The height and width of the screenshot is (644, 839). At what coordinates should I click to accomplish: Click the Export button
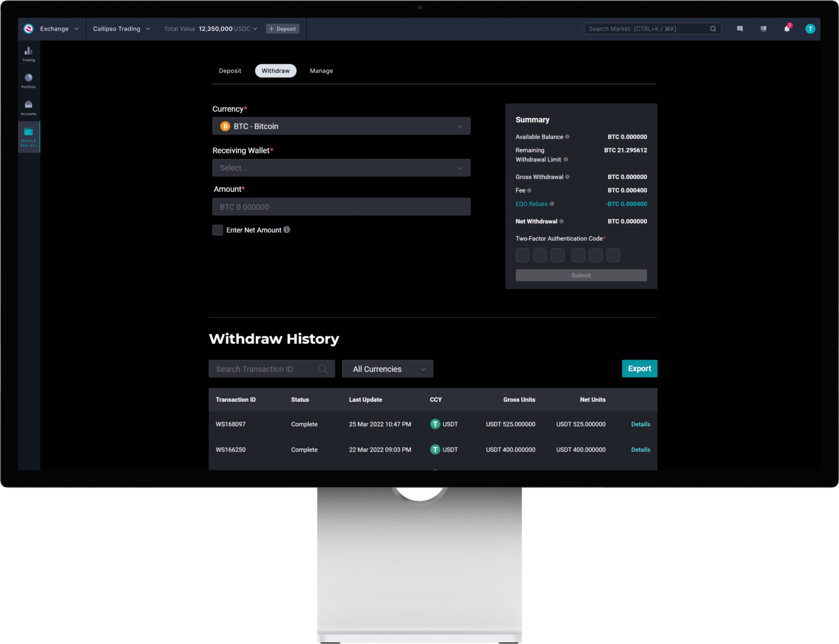(x=639, y=368)
